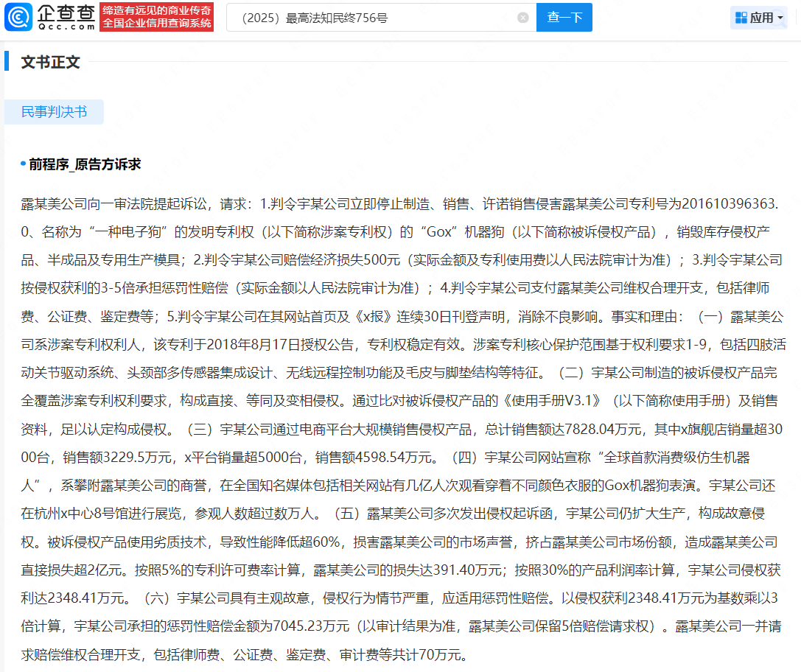801x672 pixels.
Task: Clear the search box with the X icon
Action: click(x=523, y=18)
